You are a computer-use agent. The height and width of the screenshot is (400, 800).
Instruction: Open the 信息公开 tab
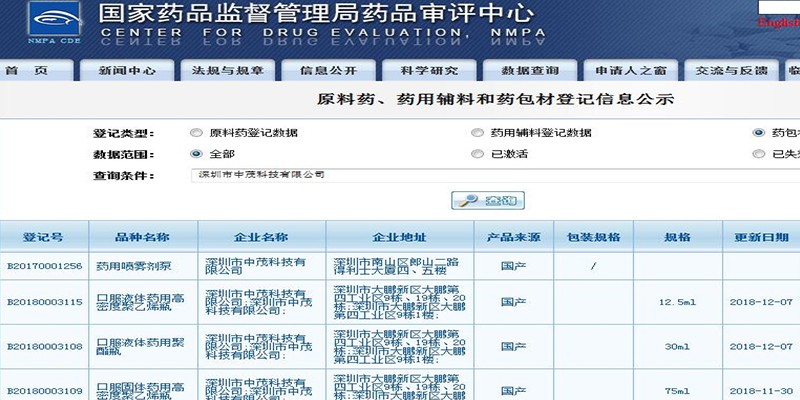click(329, 70)
